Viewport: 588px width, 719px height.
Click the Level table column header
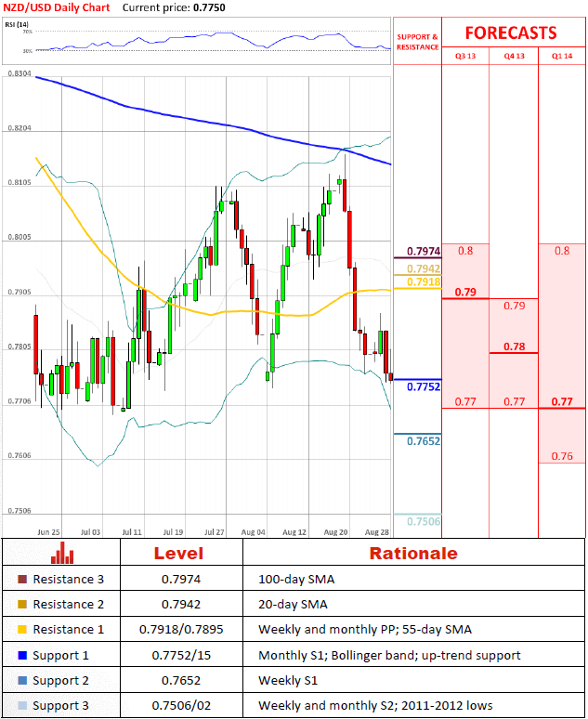[178, 553]
